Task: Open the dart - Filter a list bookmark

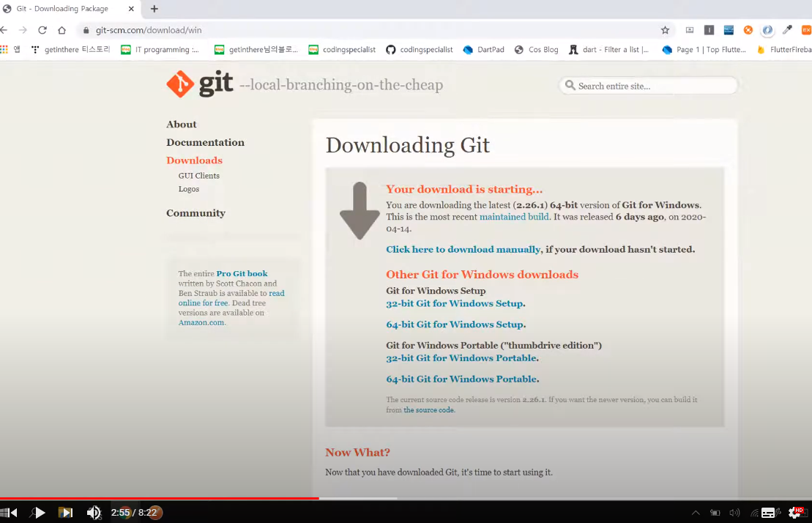Action: point(608,49)
